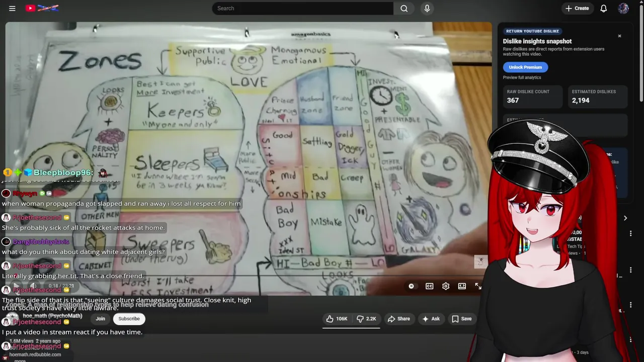Open hoe_math (PsychoMath) channel name

(x=52, y=316)
